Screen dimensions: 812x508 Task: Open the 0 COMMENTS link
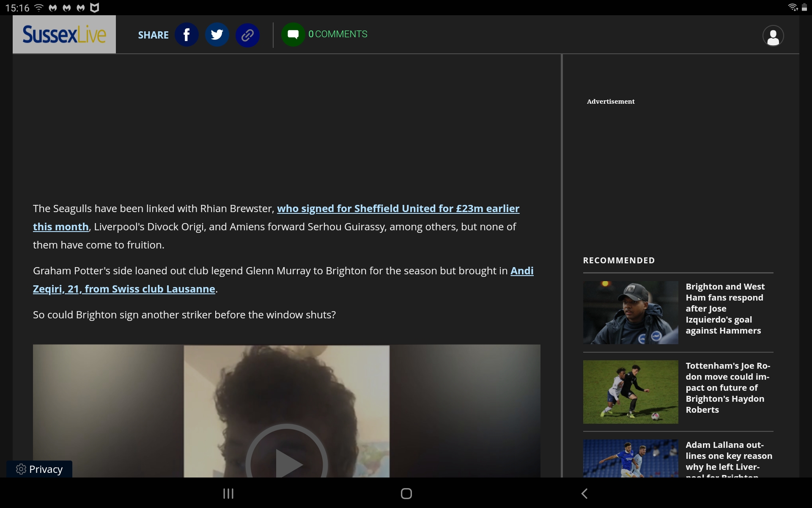pos(338,34)
